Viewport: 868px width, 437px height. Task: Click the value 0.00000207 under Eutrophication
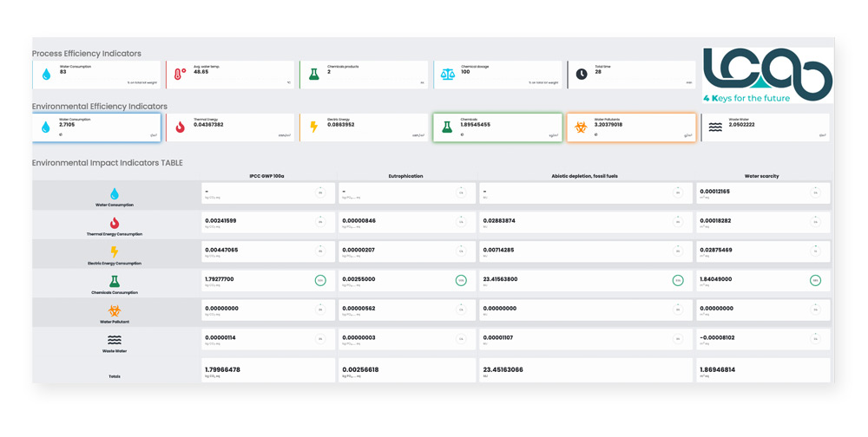(358, 250)
